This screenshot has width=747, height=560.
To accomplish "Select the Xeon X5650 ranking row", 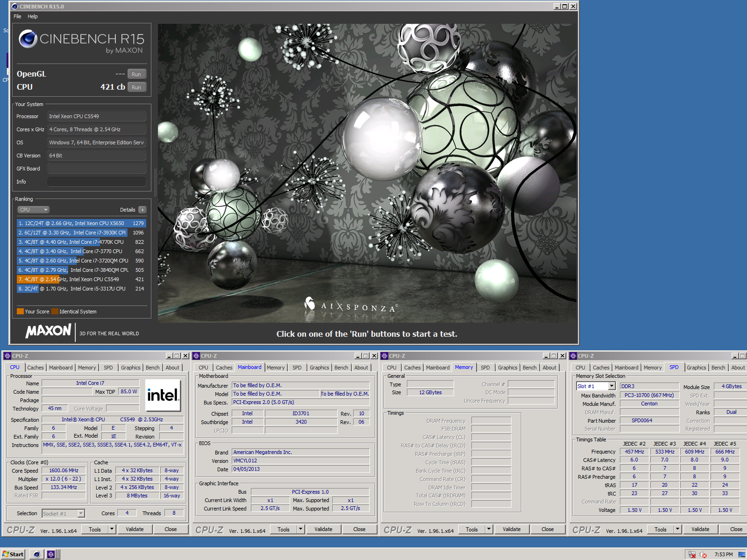I will point(81,223).
